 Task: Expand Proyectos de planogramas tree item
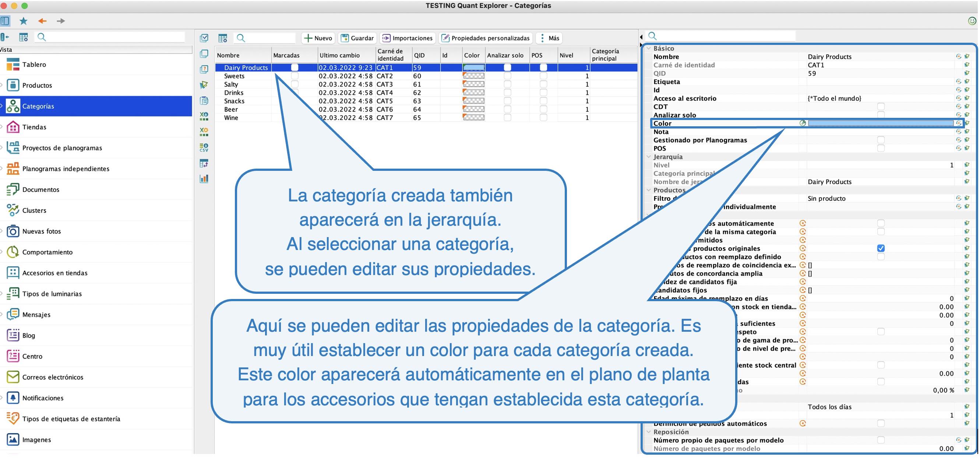pos(2,148)
